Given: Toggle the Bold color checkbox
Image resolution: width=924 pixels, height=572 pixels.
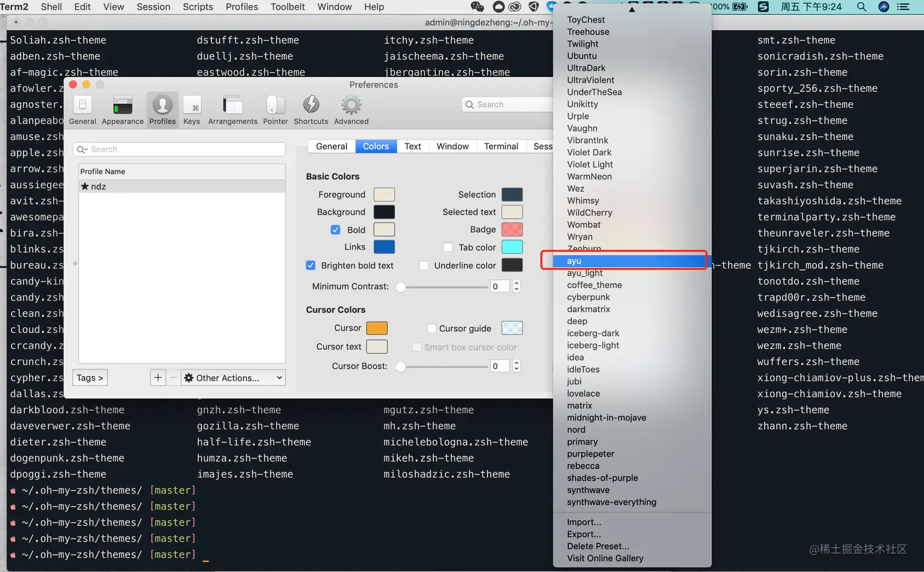Looking at the screenshot, I should (335, 230).
